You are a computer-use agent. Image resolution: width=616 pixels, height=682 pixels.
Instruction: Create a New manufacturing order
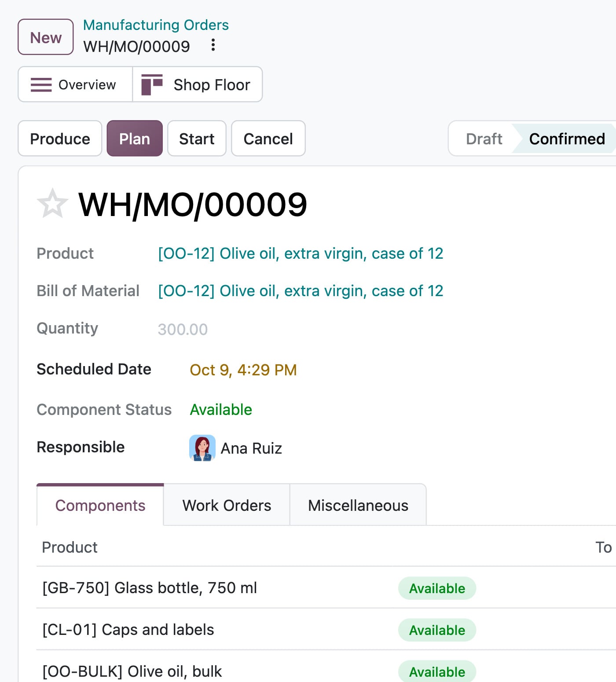(x=46, y=37)
